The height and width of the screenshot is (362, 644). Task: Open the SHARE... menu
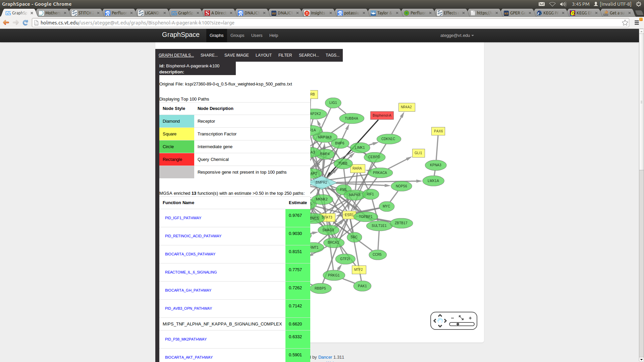click(x=209, y=55)
